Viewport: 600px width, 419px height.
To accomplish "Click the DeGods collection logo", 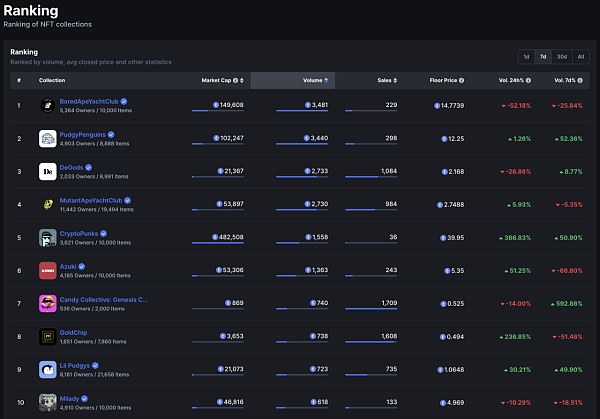I will point(48,171).
